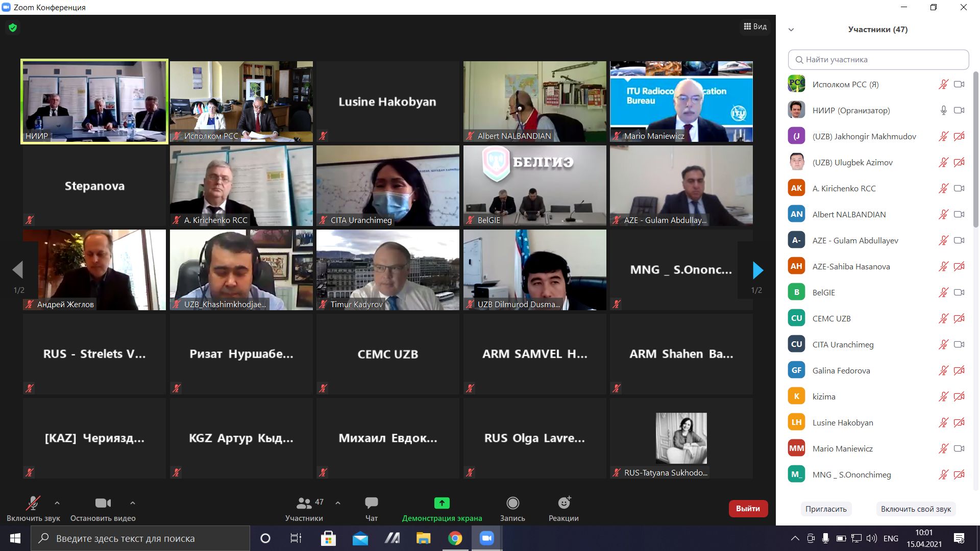Open system tray volume control

pos(871,538)
